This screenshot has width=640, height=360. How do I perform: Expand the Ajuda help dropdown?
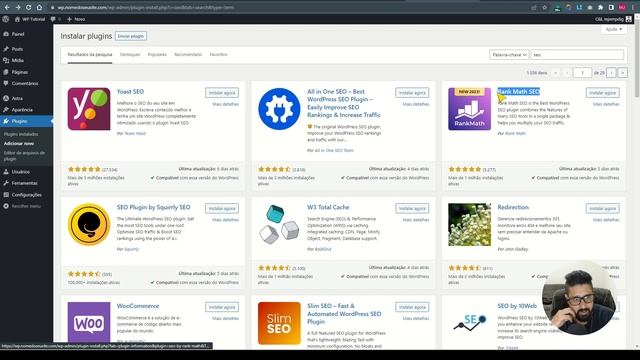613,29
